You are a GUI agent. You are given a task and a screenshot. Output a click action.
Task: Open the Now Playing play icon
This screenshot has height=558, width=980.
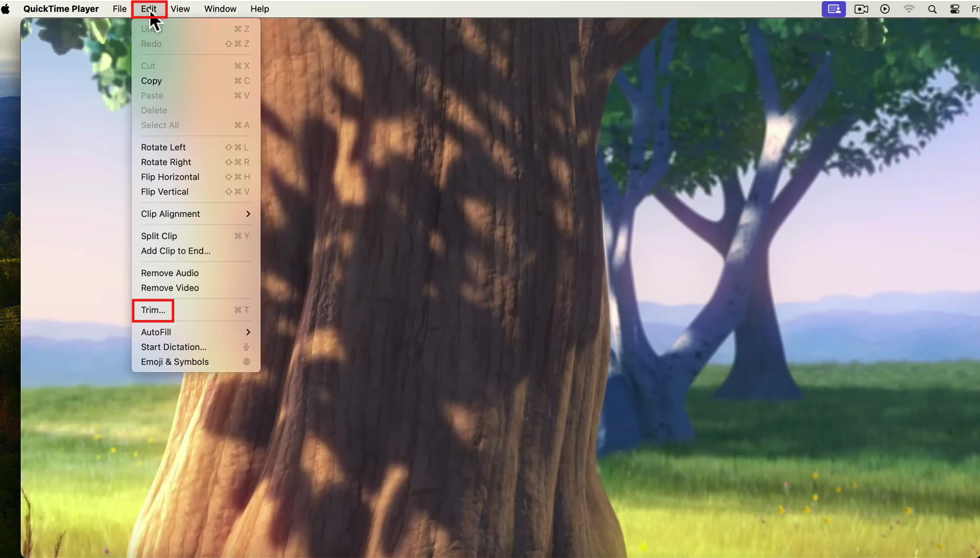pyautogui.click(x=885, y=9)
